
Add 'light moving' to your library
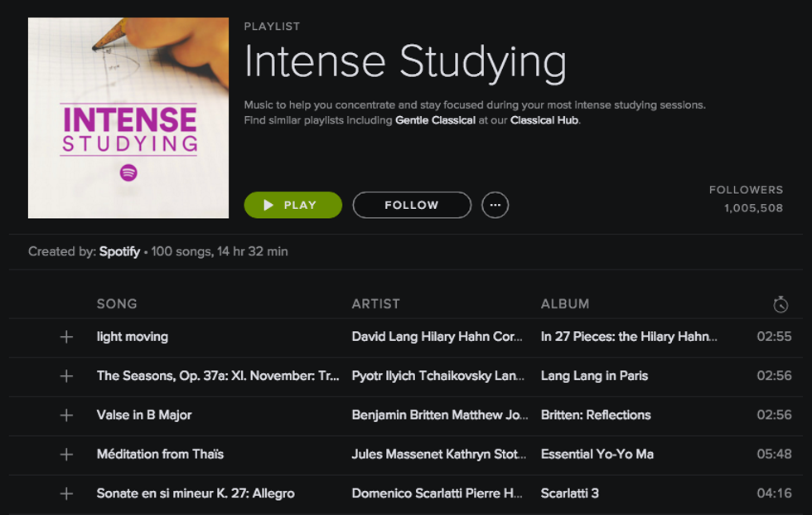pos(66,337)
